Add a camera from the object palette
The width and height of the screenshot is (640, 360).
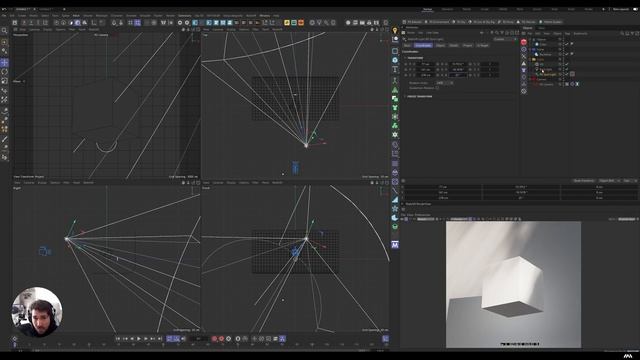coord(395,40)
